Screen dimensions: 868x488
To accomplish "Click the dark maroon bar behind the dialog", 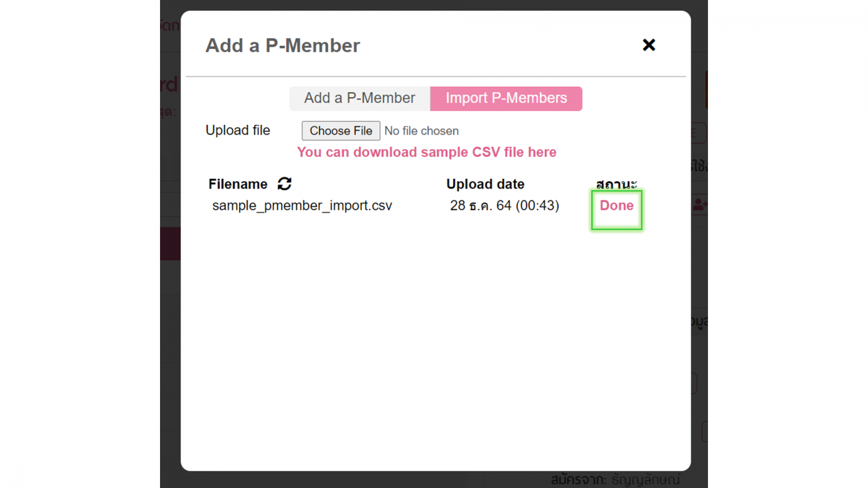I will click(x=170, y=243).
